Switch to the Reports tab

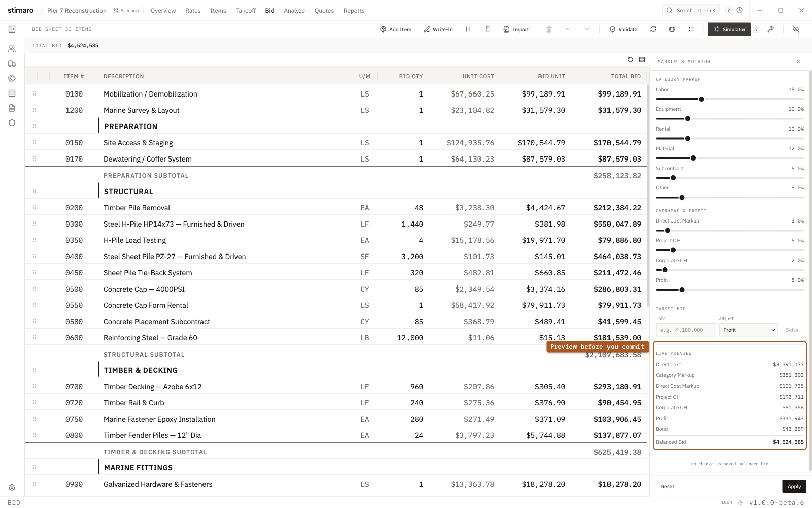point(354,11)
